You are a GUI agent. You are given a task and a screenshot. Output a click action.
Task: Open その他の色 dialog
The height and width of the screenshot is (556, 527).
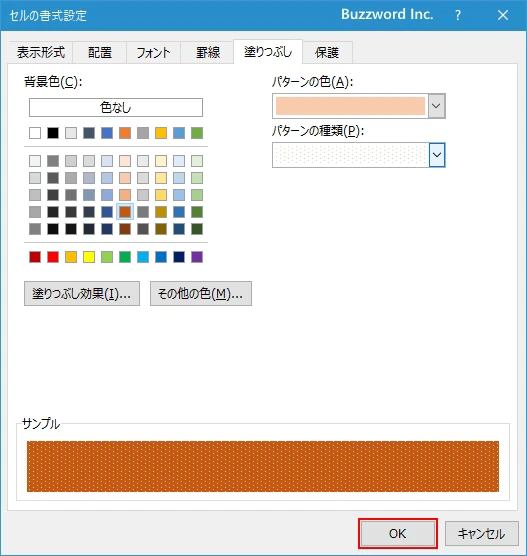pyautogui.click(x=201, y=294)
